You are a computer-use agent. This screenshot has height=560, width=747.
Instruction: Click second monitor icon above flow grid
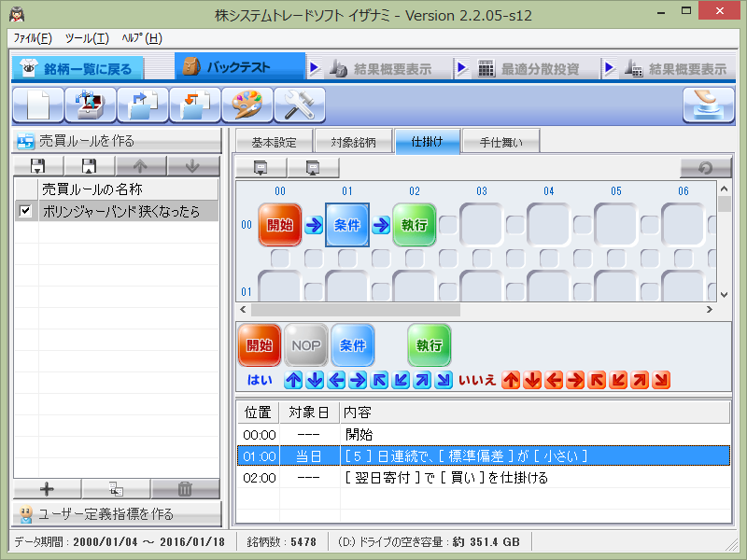[313, 168]
